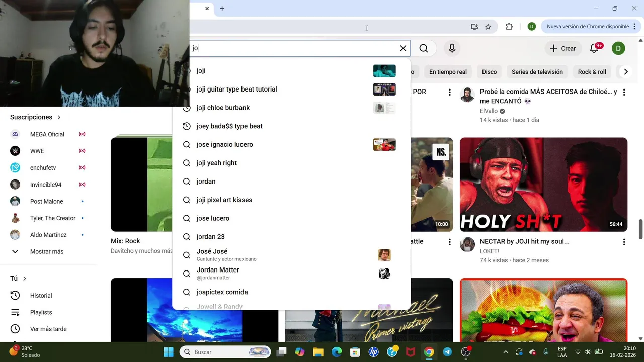The image size is (644, 362).
Task: Open the notifications bell
Action: [x=594, y=48]
